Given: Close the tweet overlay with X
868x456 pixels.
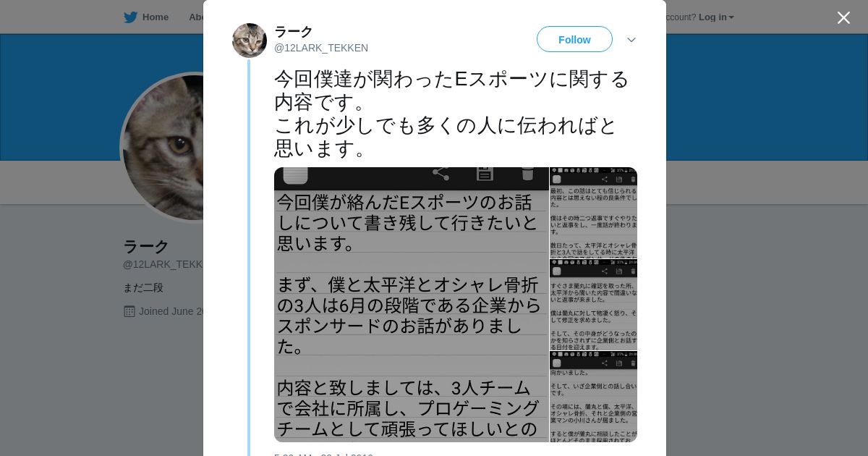Looking at the screenshot, I should pyautogui.click(x=843, y=17).
